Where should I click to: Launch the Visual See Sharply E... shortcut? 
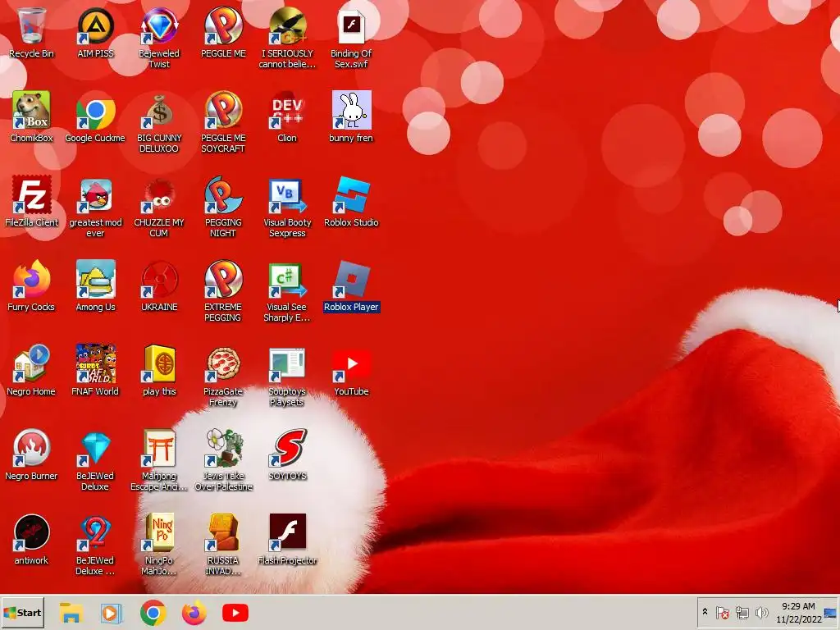point(287,291)
